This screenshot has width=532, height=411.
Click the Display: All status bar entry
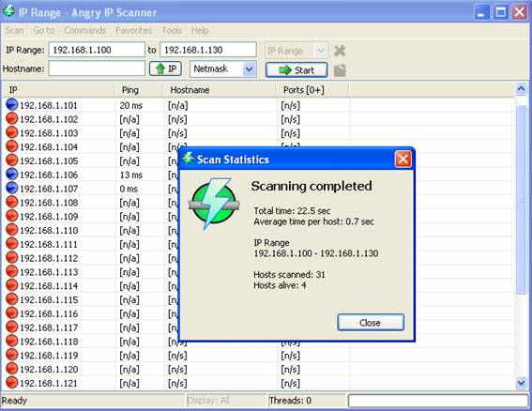[208, 401]
